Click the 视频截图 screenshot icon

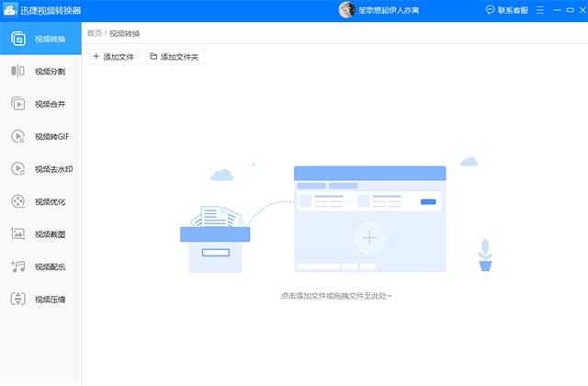pos(17,233)
